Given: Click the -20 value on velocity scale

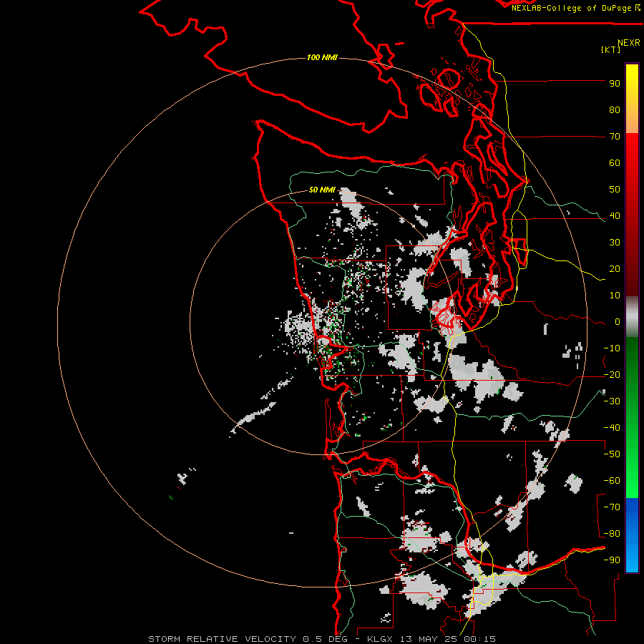Looking at the screenshot, I should click(612, 375).
